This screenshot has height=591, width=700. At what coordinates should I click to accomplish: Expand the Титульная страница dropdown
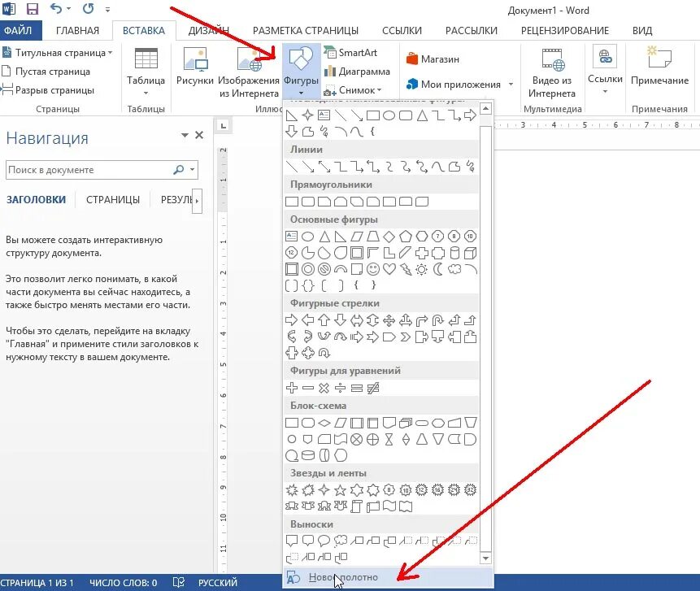pyautogui.click(x=110, y=53)
